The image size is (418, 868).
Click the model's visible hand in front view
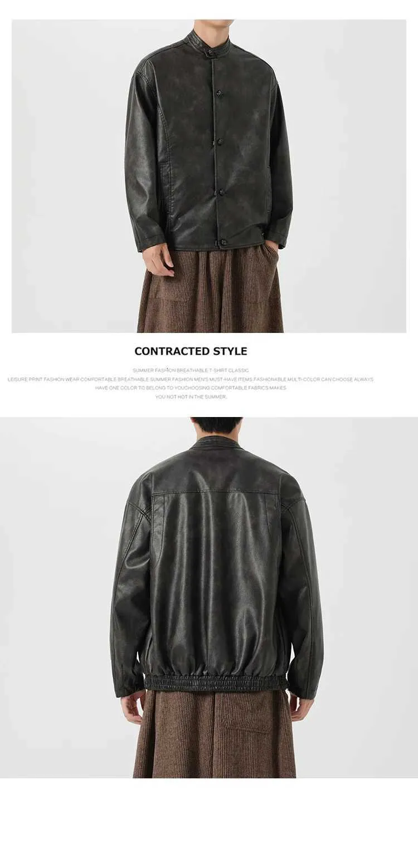(159, 259)
